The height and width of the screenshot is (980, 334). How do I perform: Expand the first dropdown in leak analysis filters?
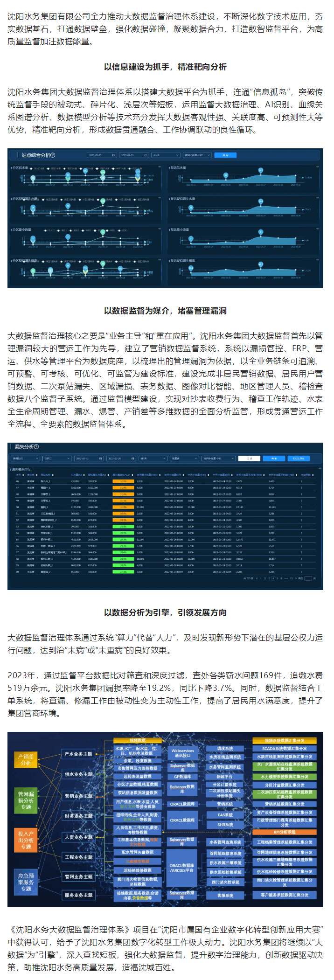(25, 459)
